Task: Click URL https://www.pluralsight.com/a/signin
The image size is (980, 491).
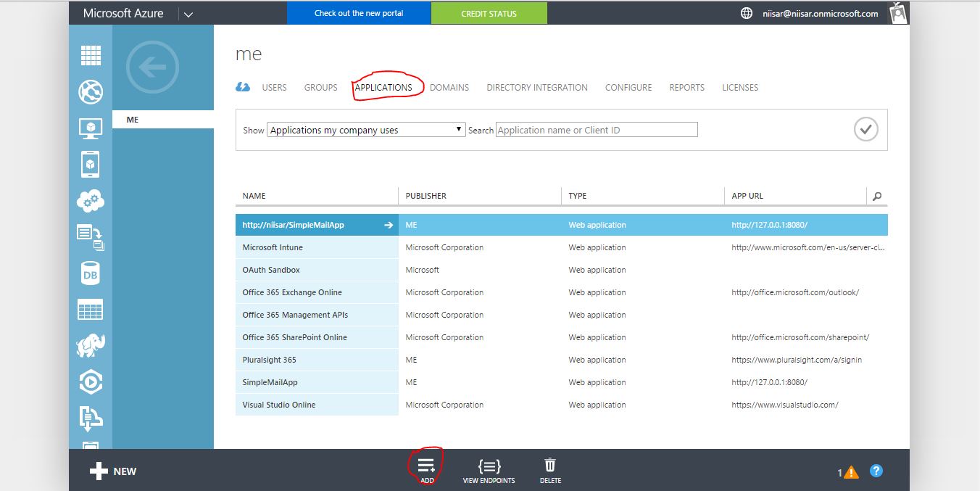Action: [797, 360]
